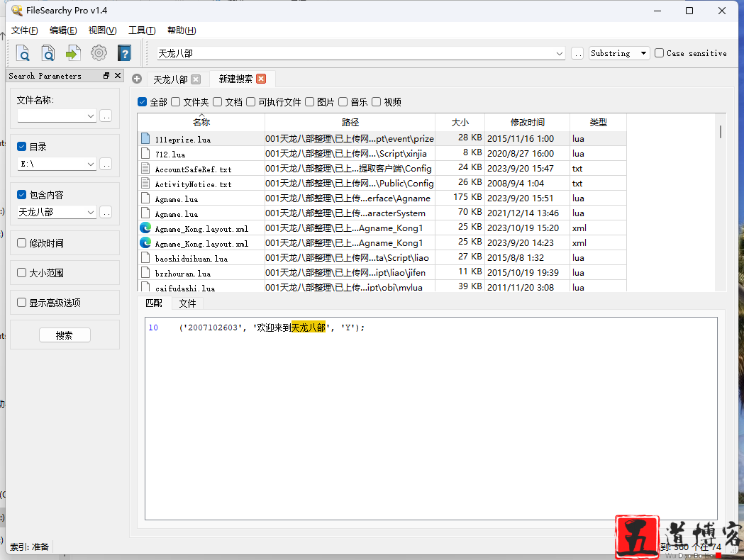The image size is (744, 560).
Task: Float the Search Parameters panel
Action: pyautogui.click(x=106, y=75)
